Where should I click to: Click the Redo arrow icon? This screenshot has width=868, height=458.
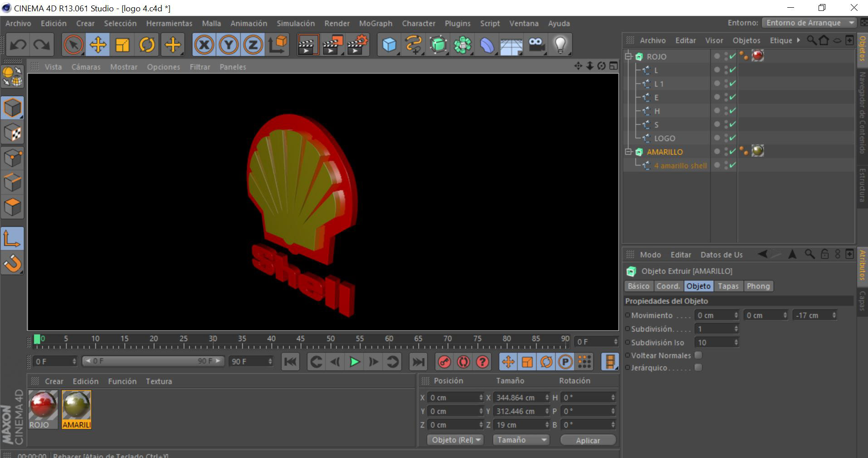click(x=42, y=45)
